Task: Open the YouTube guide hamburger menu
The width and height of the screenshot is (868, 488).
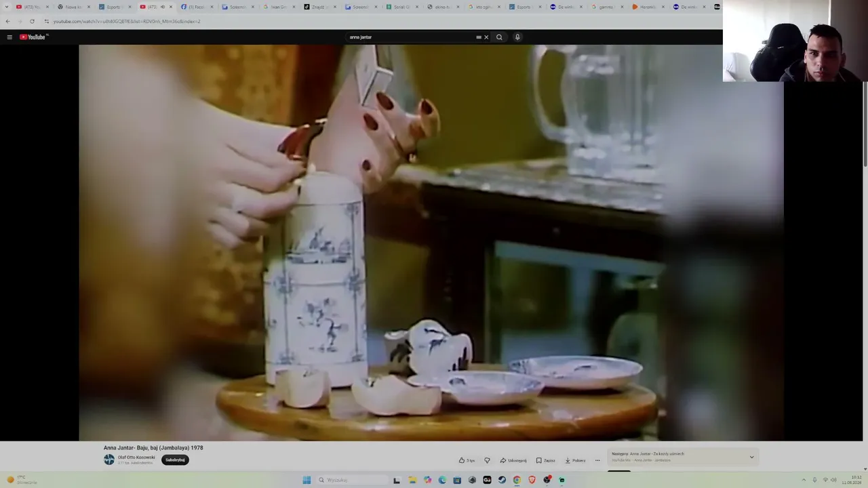Action: pos(9,37)
